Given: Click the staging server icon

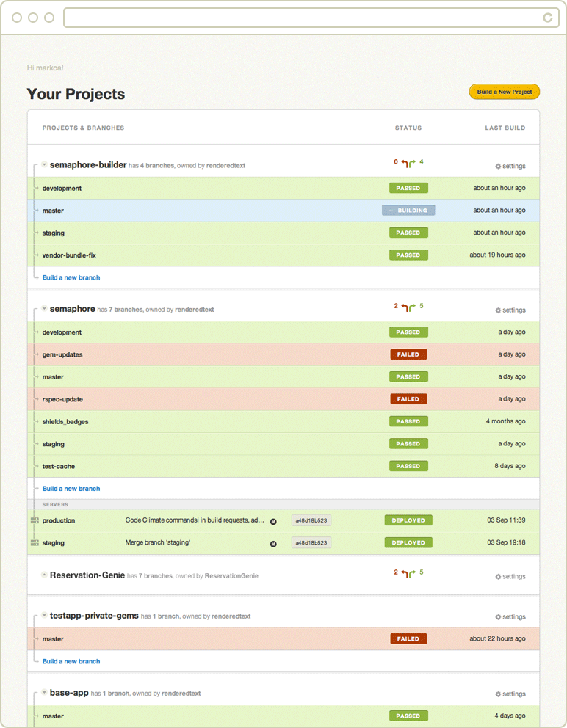Looking at the screenshot, I should (x=35, y=543).
